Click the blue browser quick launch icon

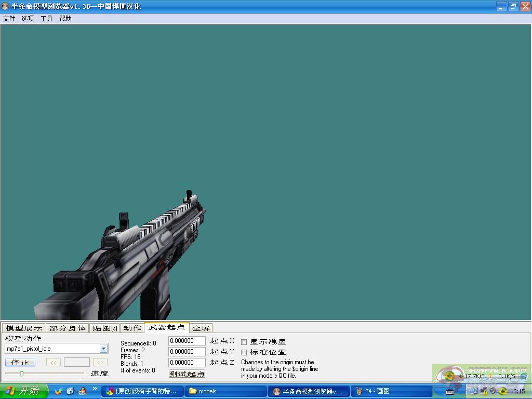(x=70, y=391)
